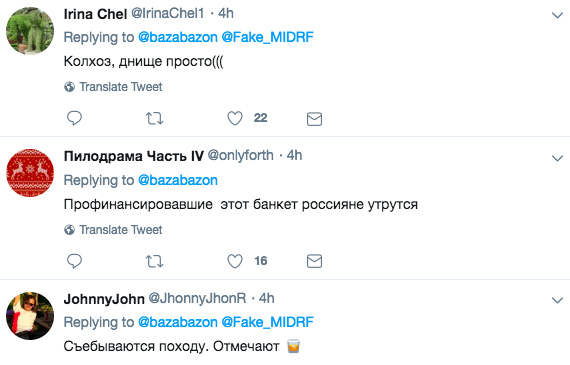This screenshot has height=365, width=570.
Task: View the red reindeer-sweater avatar profile
Action: (x=30, y=173)
